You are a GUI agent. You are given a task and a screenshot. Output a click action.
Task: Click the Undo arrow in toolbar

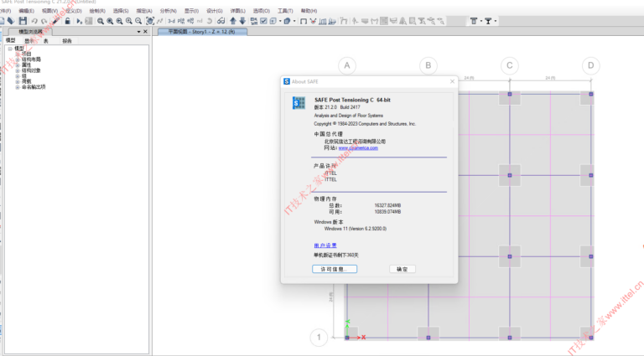point(34,20)
